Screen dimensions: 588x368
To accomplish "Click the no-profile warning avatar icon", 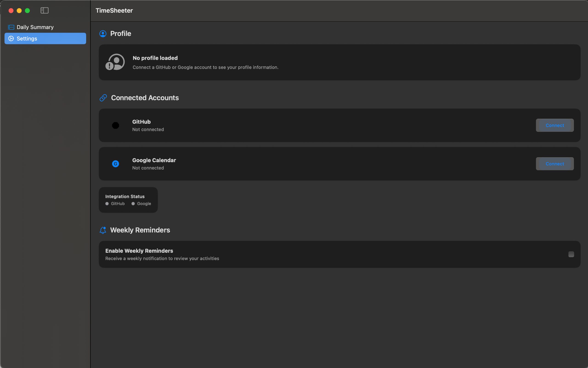I will (x=115, y=62).
